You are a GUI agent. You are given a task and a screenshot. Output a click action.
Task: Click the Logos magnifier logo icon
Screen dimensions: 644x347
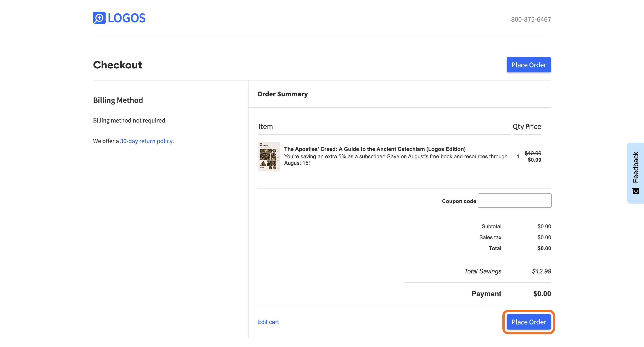[x=99, y=18]
